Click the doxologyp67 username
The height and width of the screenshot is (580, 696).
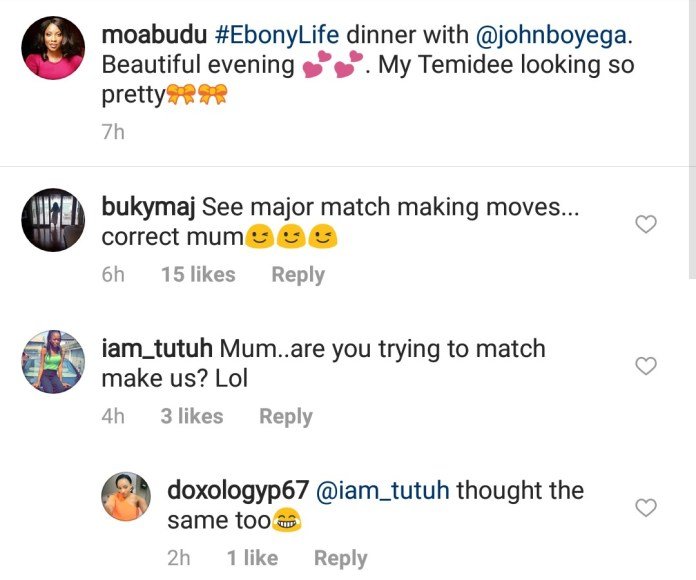pyautogui.click(x=236, y=491)
